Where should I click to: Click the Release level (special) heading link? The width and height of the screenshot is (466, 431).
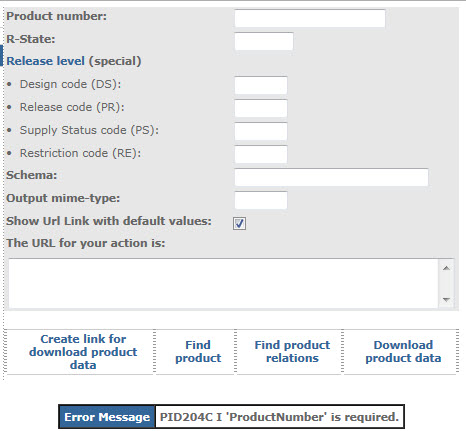click(x=74, y=61)
